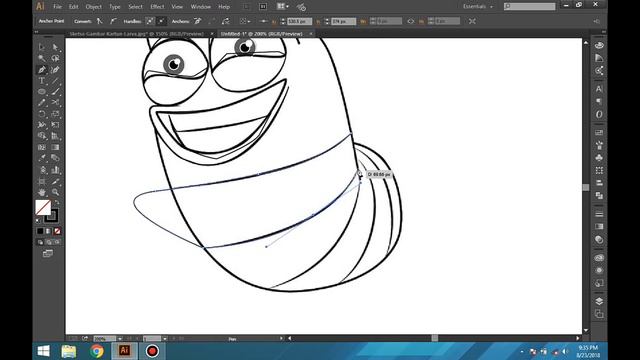Select the Paintbrush tool
The width and height of the screenshot is (640, 360).
[x=55, y=92]
